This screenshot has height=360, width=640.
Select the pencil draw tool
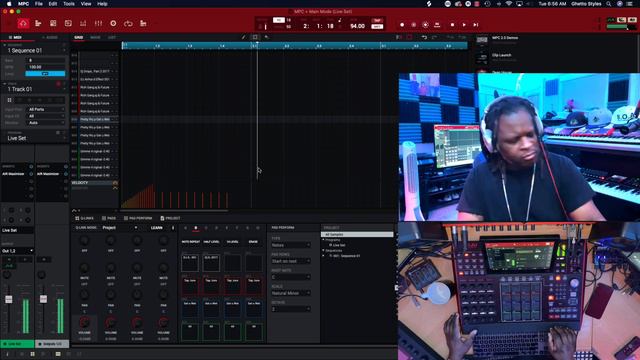click(244, 37)
